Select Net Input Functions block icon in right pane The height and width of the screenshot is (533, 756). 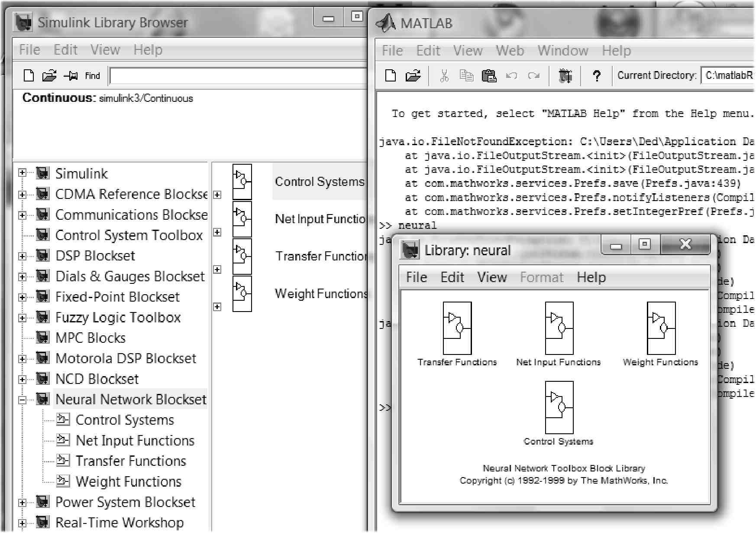242,219
